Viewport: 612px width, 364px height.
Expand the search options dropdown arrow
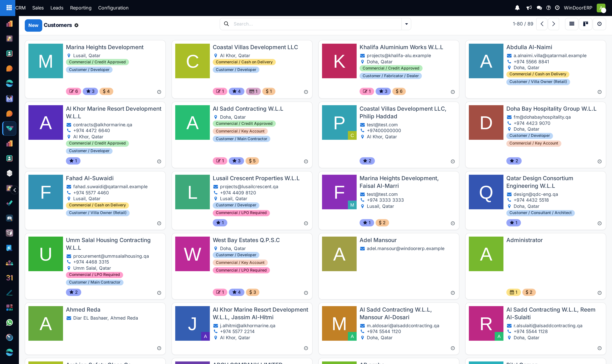tap(406, 24)
